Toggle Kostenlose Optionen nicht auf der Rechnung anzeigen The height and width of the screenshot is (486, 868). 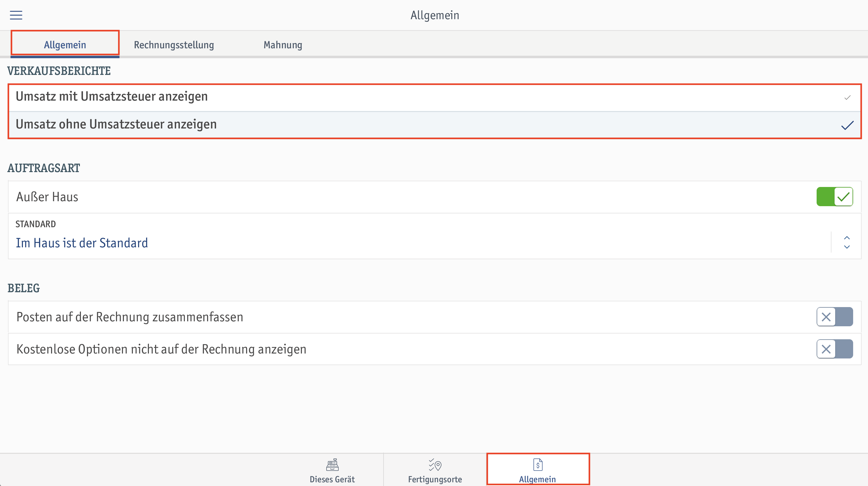click(834, 349)
